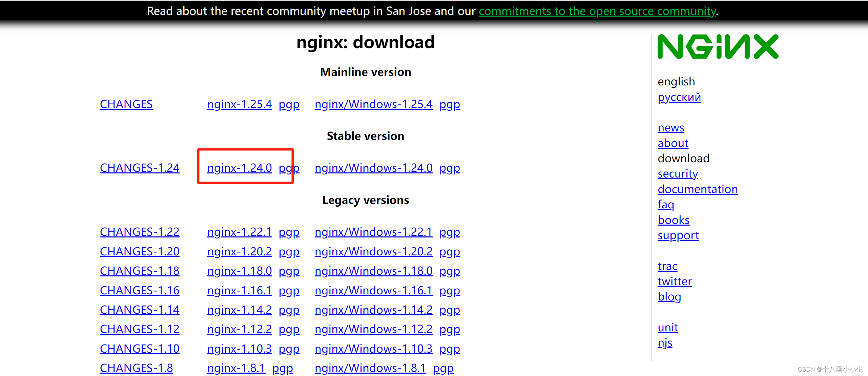Download nginx-1.25.4 mainline source
868x376 pixels.
(x=240, y=104)
